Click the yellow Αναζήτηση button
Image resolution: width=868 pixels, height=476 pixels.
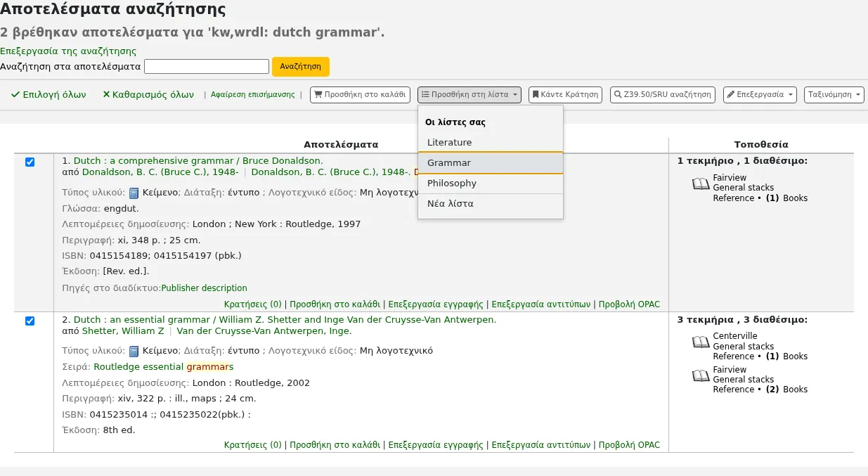tap(301, 66)
